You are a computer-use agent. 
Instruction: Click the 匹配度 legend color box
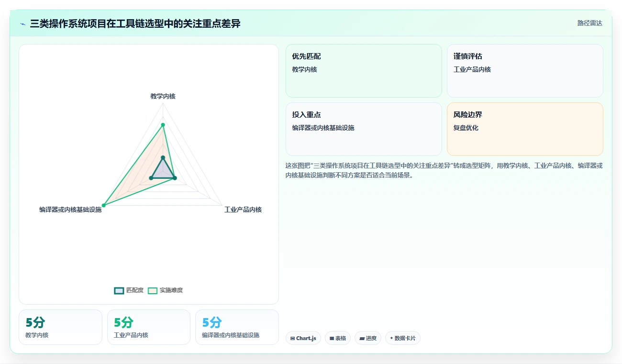click(119, 290)
